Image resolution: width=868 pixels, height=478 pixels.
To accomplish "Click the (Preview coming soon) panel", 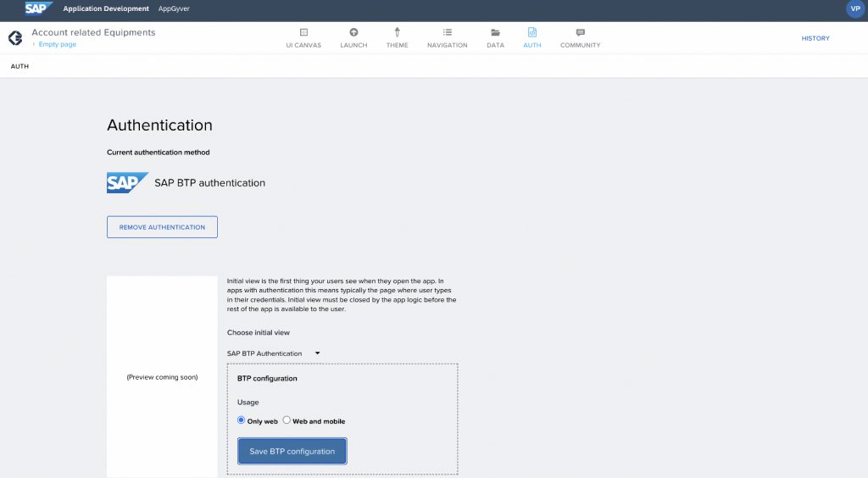I will pyautogui.click(x=162, y=377).
